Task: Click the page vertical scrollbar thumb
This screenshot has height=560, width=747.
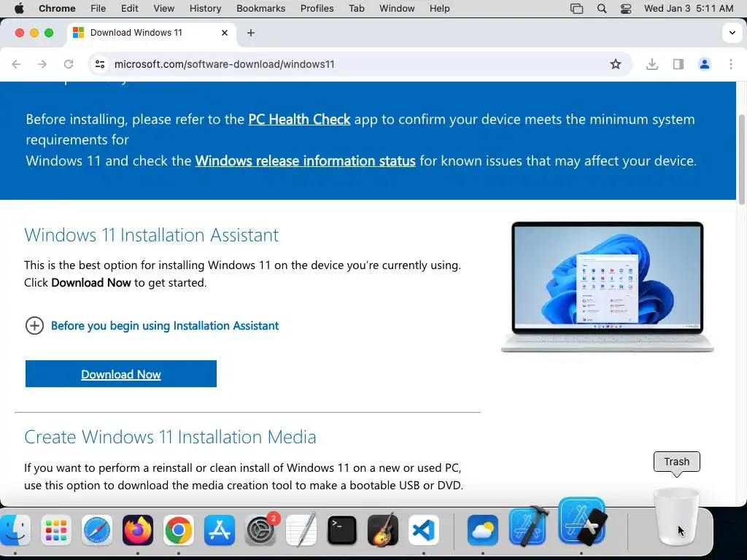Action: pyautogui.click(x=741, y=160)
